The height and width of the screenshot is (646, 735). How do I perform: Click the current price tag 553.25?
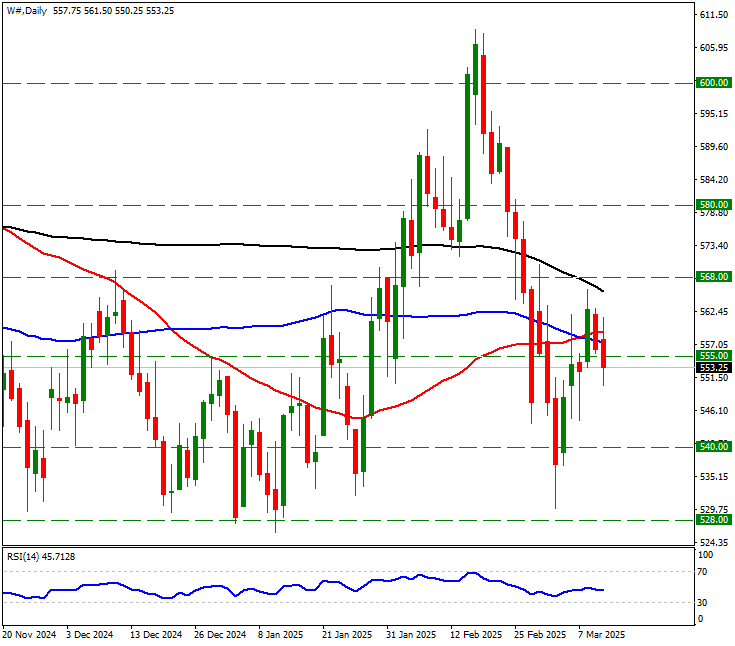click(x=713, y=368)
